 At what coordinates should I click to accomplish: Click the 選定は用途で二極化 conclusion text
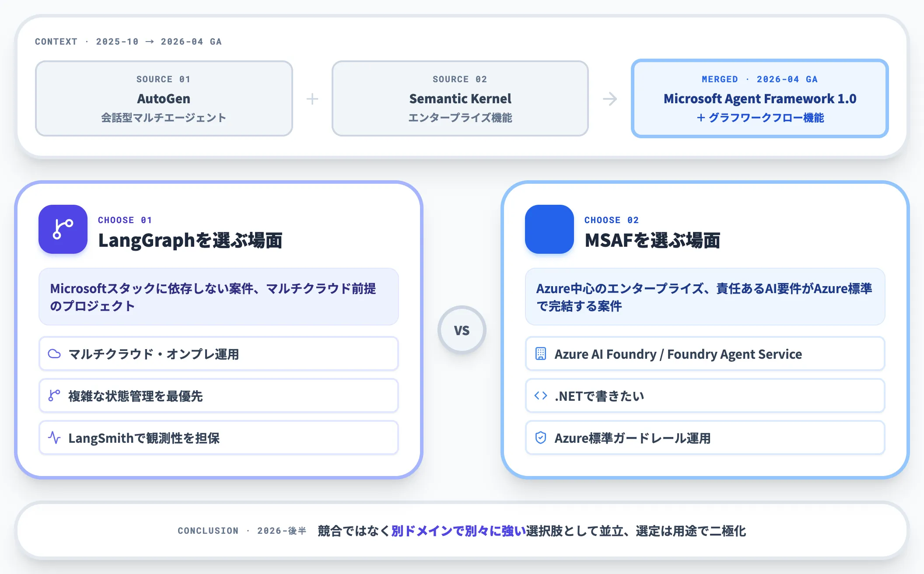tap(691, 531)
